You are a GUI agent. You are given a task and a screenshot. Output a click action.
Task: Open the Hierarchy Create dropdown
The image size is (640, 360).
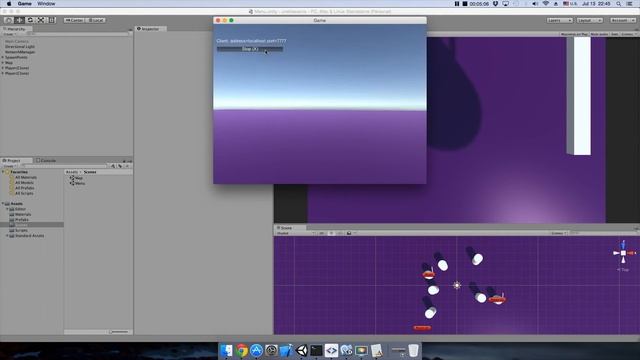[10, 34]
